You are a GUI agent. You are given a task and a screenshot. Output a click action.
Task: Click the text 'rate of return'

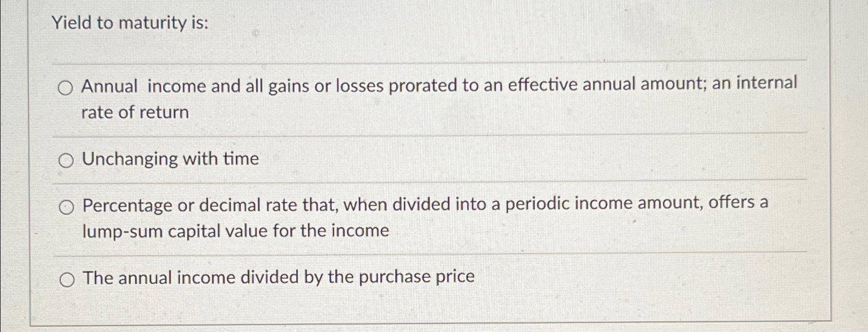[134, 112]
